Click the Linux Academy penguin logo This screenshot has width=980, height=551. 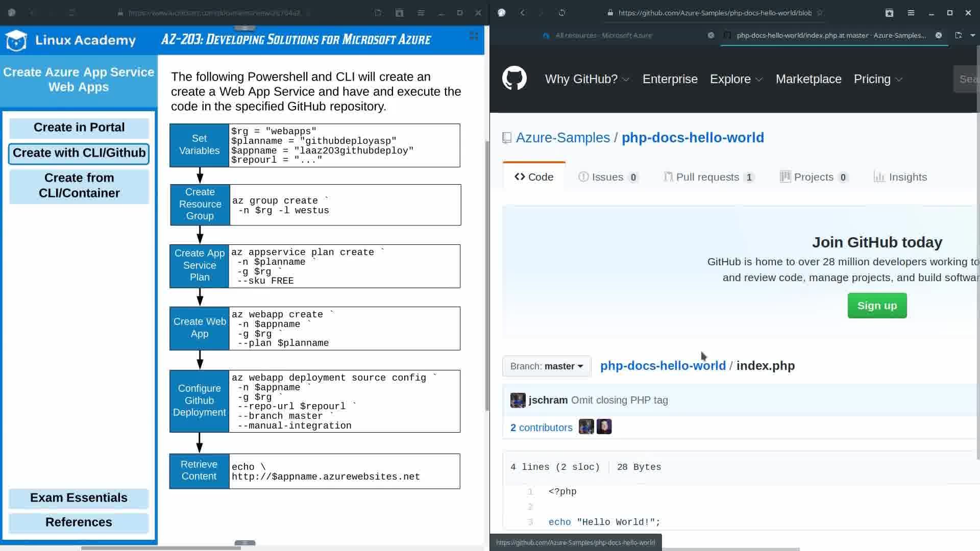[x=16, y=40]
